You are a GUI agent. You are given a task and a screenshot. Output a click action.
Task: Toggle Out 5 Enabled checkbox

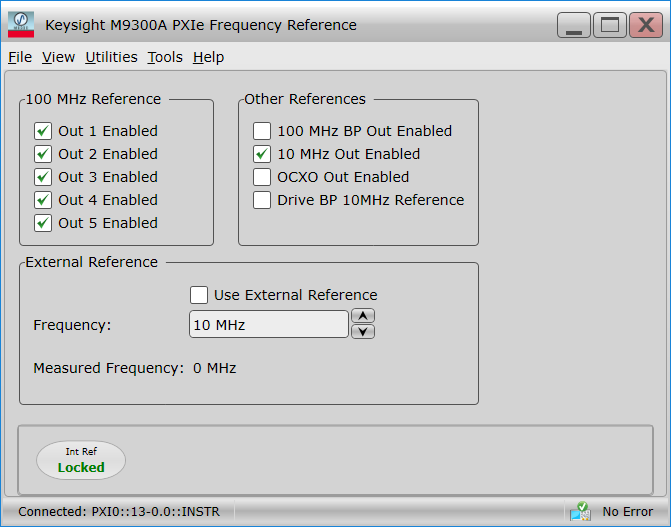click(43, 223)
